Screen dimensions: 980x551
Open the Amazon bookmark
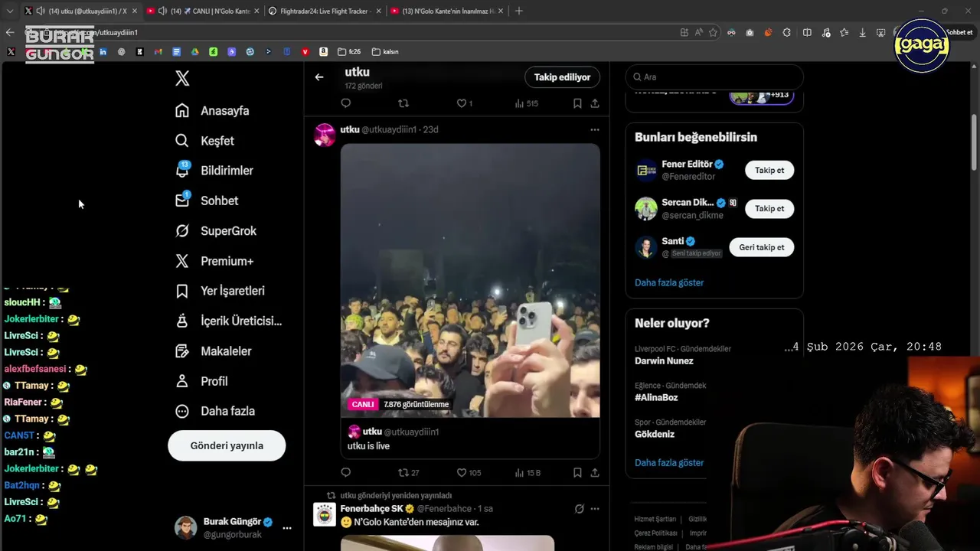coord(323,52)
